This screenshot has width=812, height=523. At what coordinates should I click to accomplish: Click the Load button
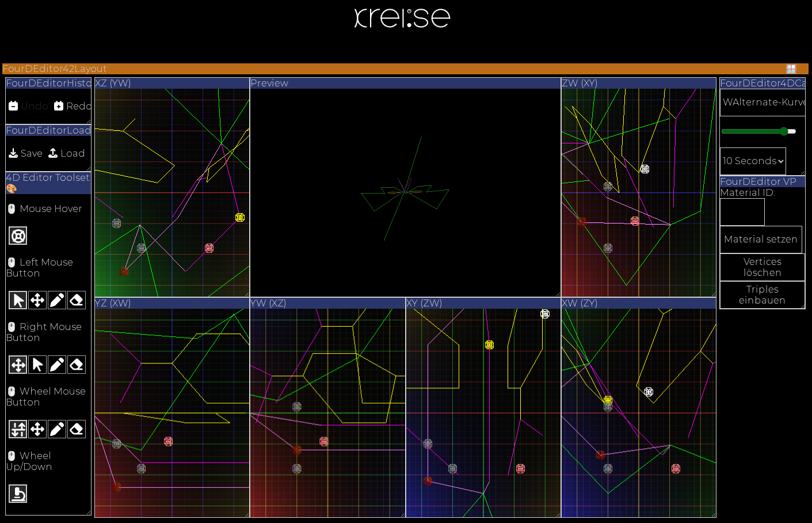coord(66,153)
